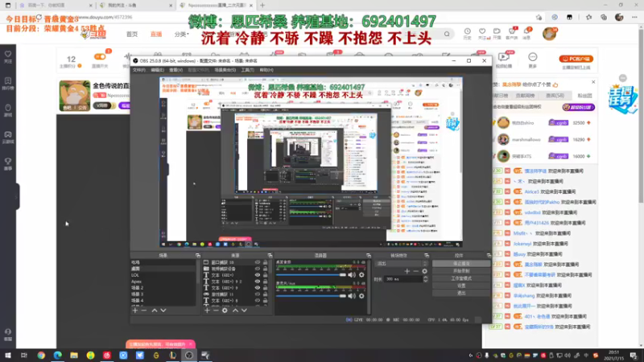
Task: Toggle lock on video capture device source
Action: 266,269
